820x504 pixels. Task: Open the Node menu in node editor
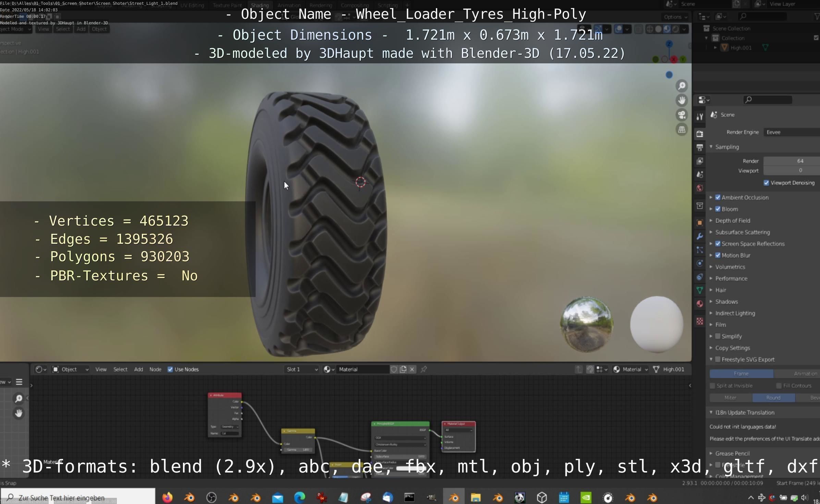point(155,369)
